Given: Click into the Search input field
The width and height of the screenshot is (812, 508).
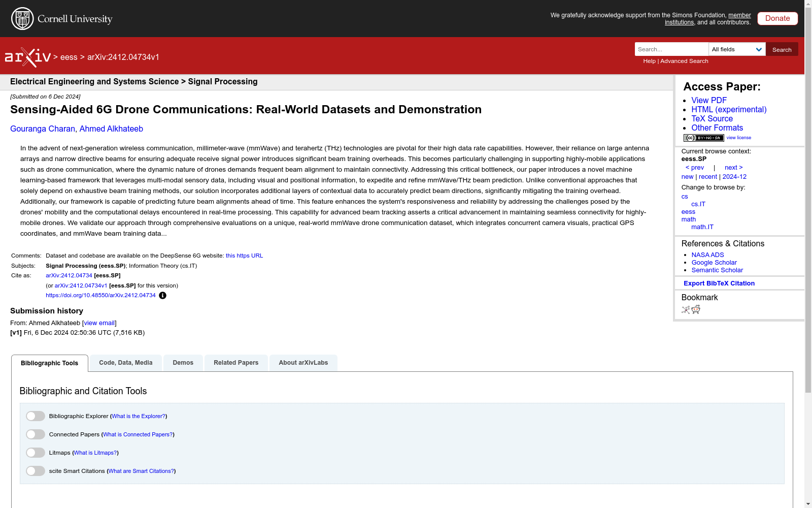Looking at the screenshot, I should 671,49.
